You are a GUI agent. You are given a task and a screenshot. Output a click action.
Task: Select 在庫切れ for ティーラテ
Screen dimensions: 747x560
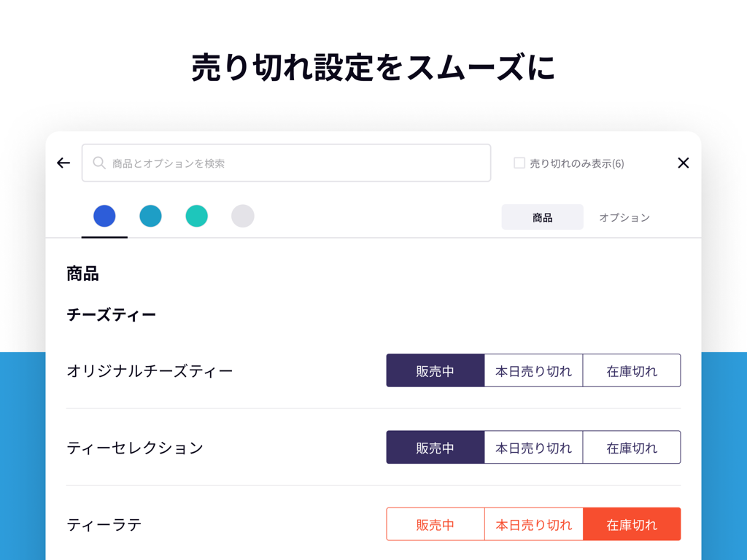click(632, 524)
